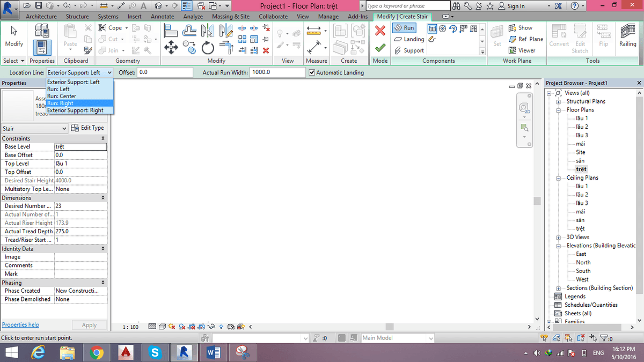Open the Architecture ribbon tab
The image size is (644, 362).
(x=41, y=17)
